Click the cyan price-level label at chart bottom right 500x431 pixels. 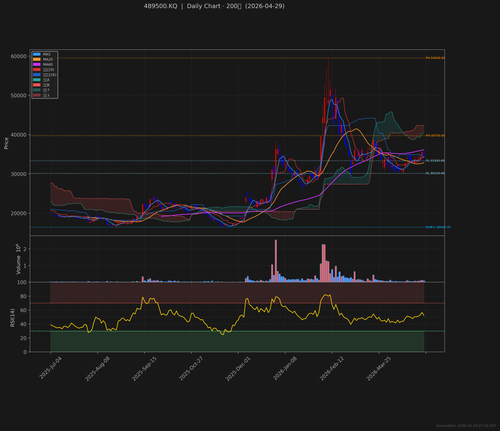tap(438, 227)
